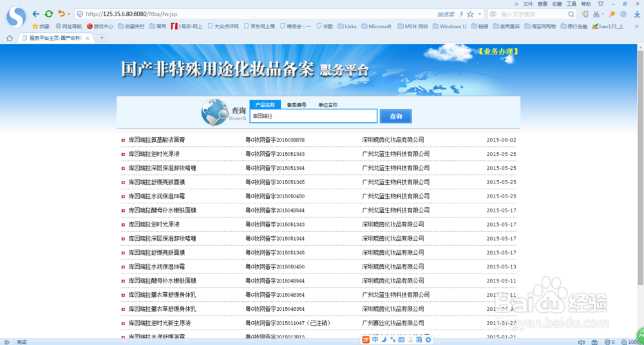Open a new tab with plus button
Image resolution: width=644 pixels, height=345 pixels.
tap(102, 38)
